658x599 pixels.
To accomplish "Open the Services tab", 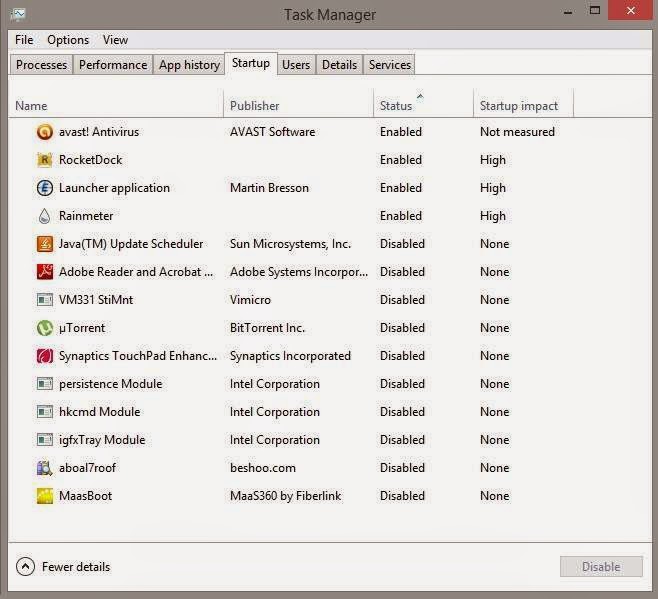I will tap(389, 65).
